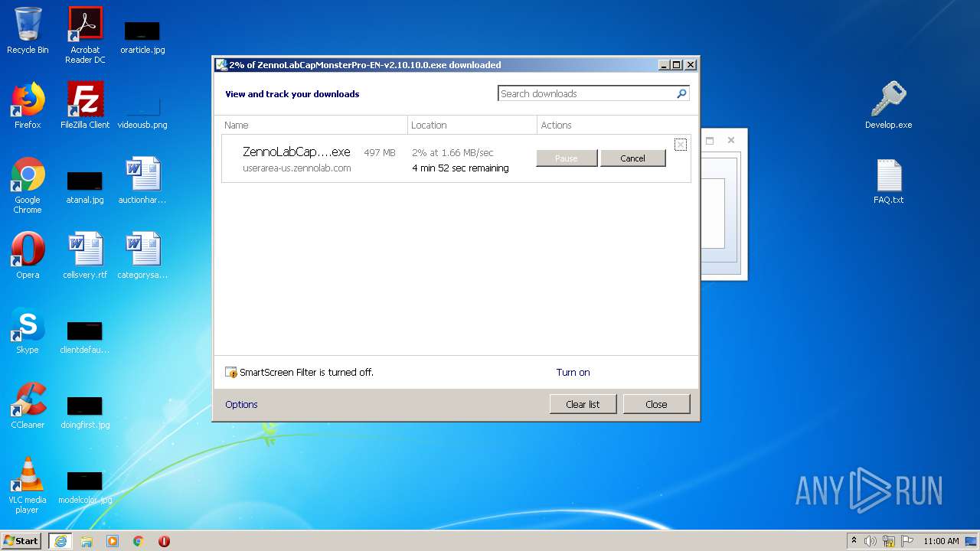Click the network tray icon

click(889, 541)
